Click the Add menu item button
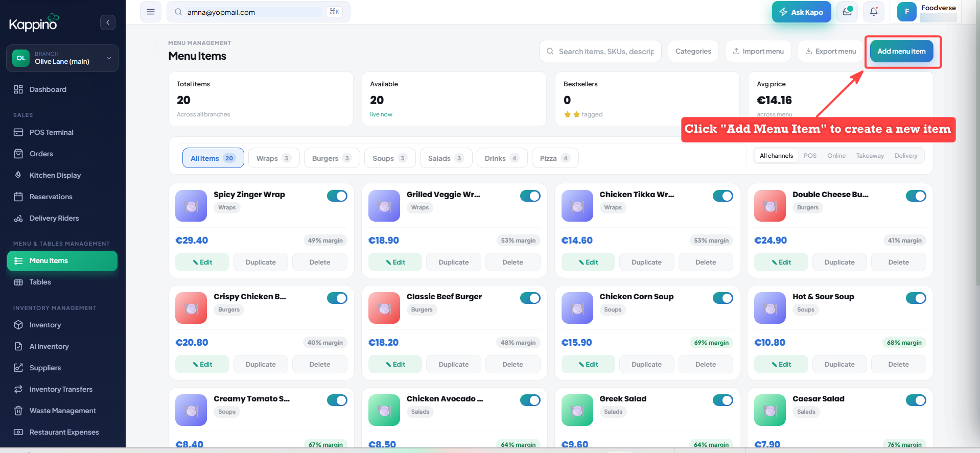This screenshot has width=980, height=453. pos(901,51)
